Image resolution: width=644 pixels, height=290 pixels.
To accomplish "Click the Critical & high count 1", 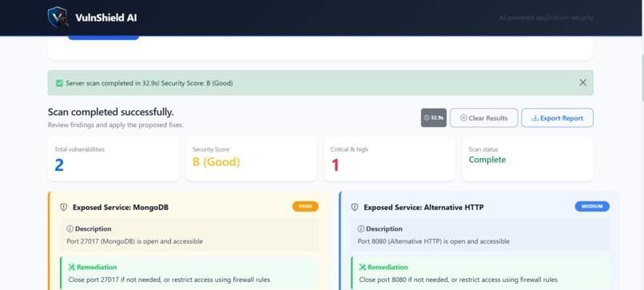I will [x=335, y=165].
